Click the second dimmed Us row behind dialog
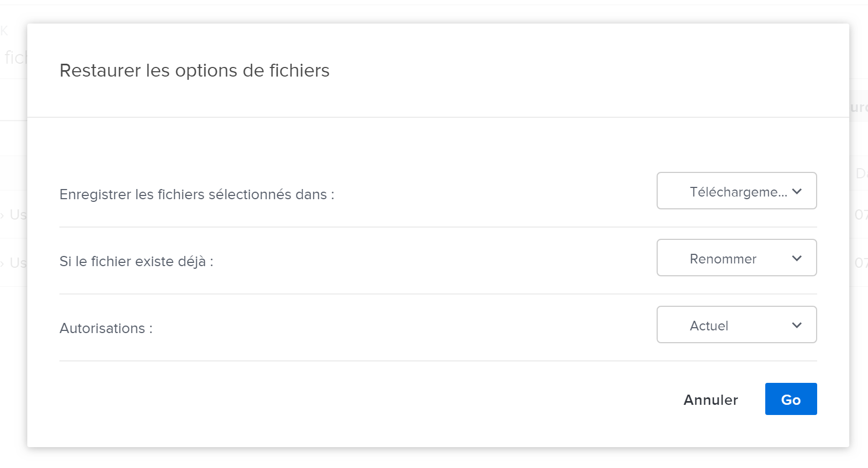Viewport: 868px width, 468px height. pyautogui.click(x=17, y=263)
